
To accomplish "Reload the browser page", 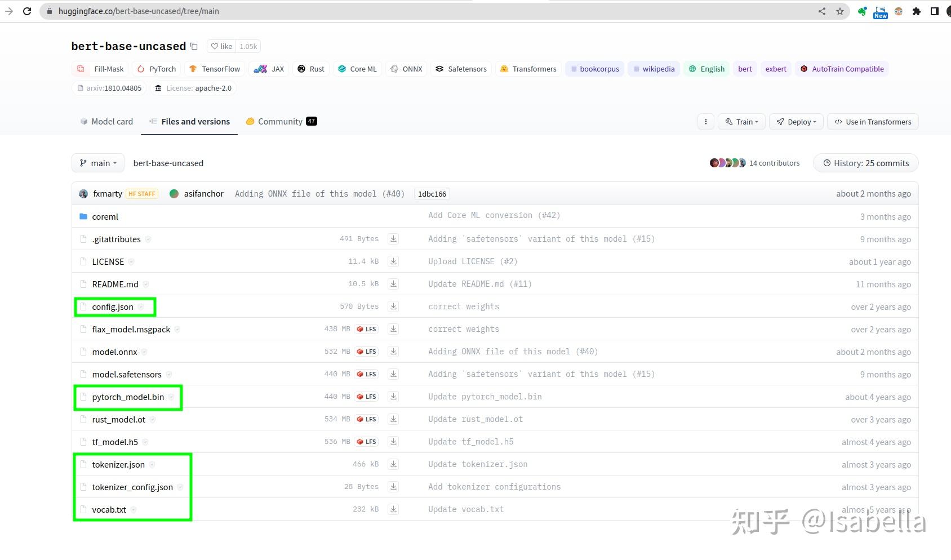I will (x=26, y=11).
